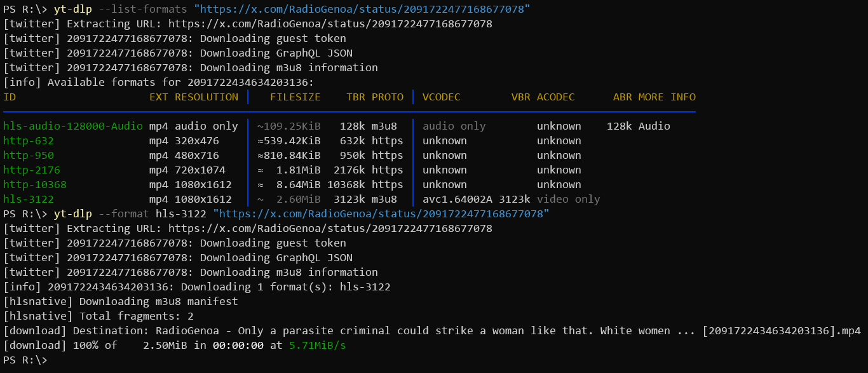
Task: Click the ≈539.42KiB file size value
Action: tap(289, 140)
